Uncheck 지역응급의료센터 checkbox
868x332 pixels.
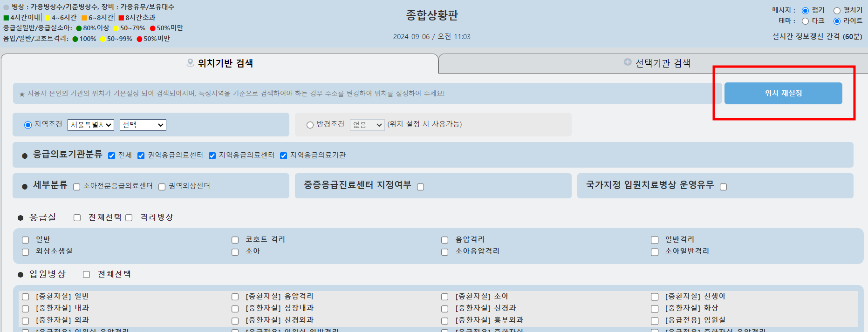point(212,156)
